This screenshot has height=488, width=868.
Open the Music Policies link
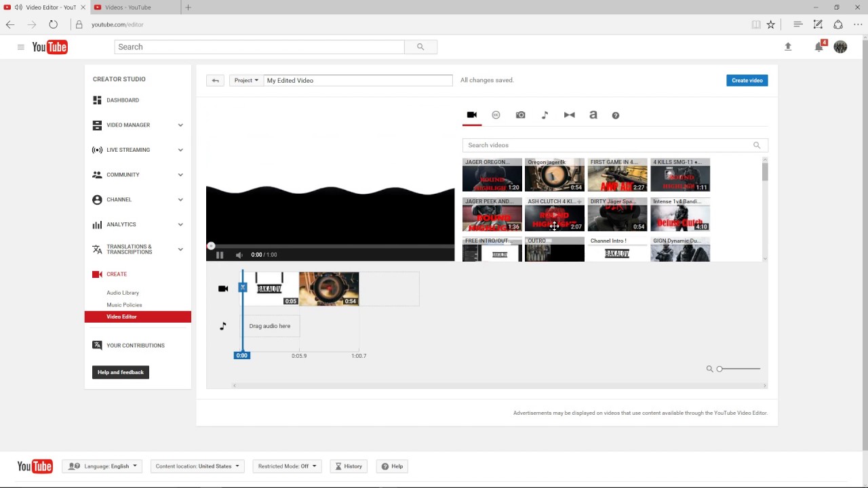tap(124, 305)
